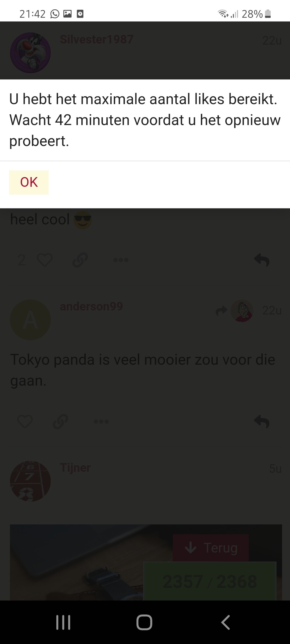
Task: Open anderson99's letter A avatar
Action: click(30, 320)
